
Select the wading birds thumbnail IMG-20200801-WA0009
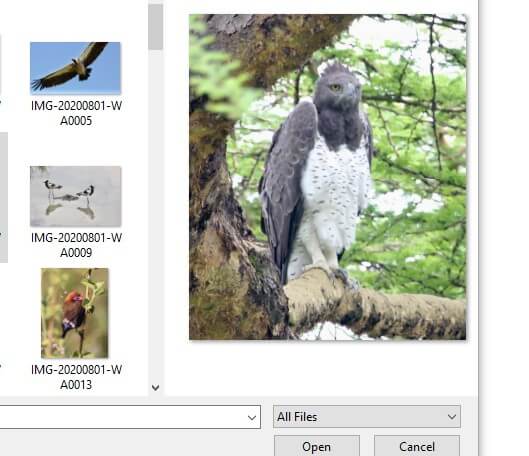pos(76,196)
